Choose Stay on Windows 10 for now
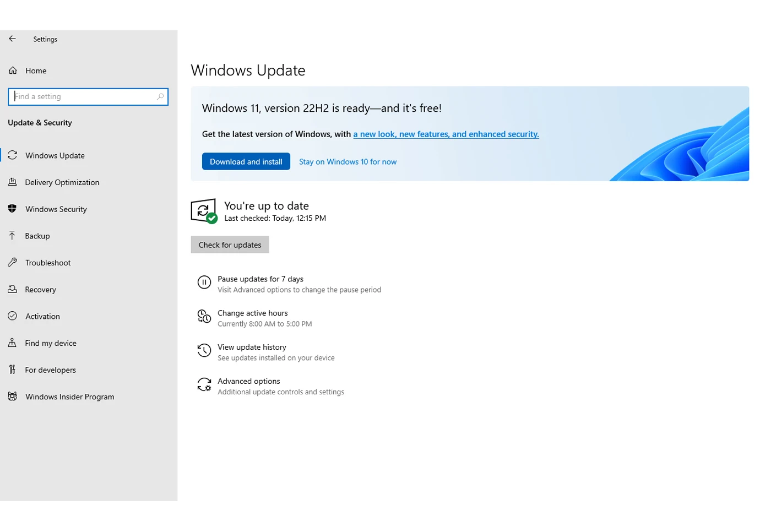The width and height of the screenshot is (760, 532). point(348,161)
